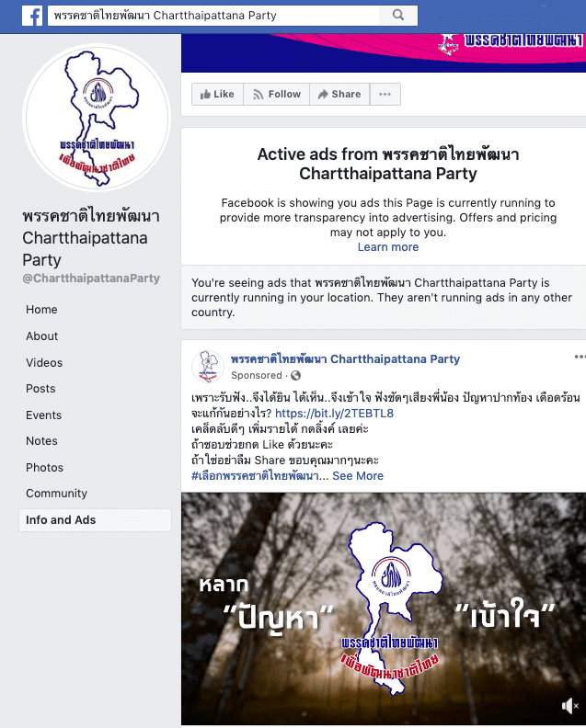
Task: Click the page profile picture
Action: point(97,118)
